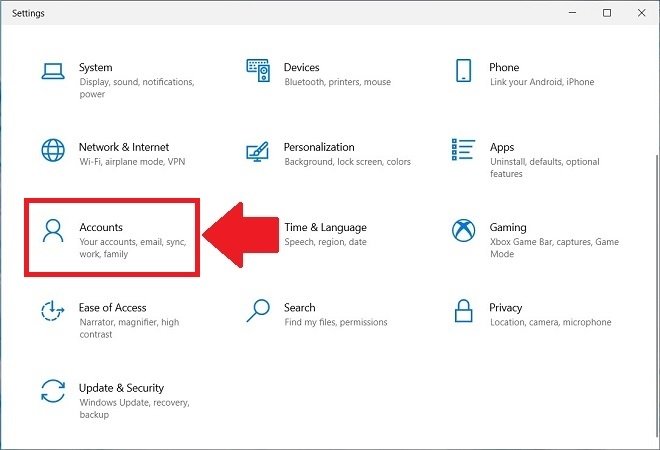This screenshot has height=450, width=660.
Task: Click the Accounts person icon
Action: pos(53,231)
